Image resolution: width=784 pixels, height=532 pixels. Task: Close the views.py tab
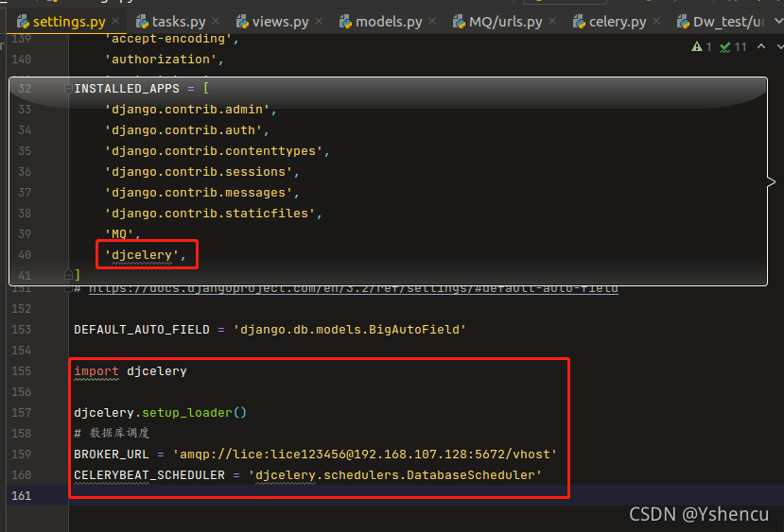pyautogui.click(x=319, y=22)
